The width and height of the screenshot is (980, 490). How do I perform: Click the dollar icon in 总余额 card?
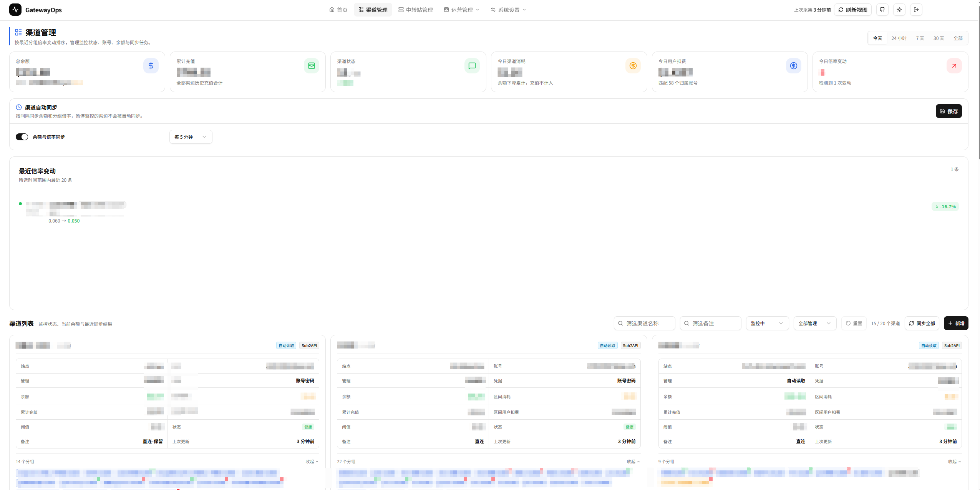tap(151, 66)
